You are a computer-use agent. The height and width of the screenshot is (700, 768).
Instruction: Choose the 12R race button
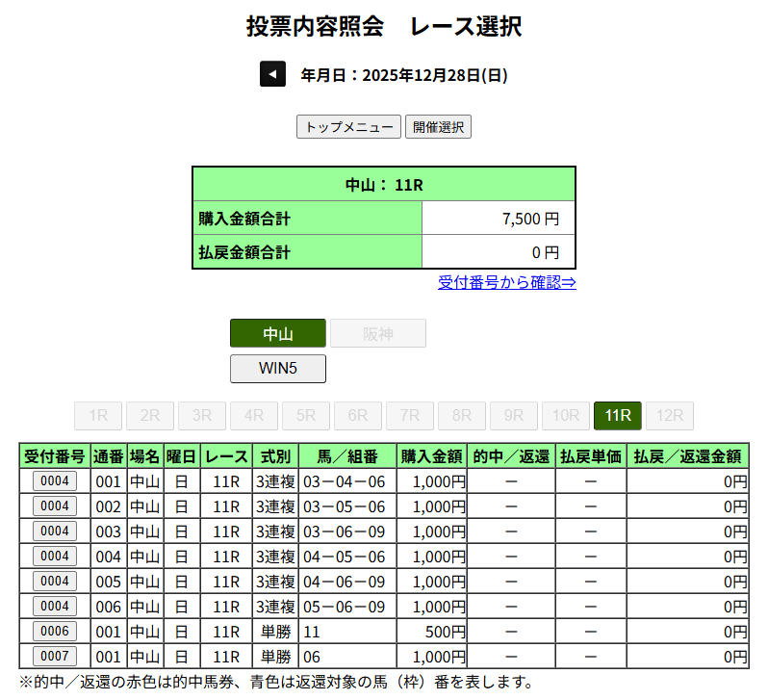[x=669, y=415]
